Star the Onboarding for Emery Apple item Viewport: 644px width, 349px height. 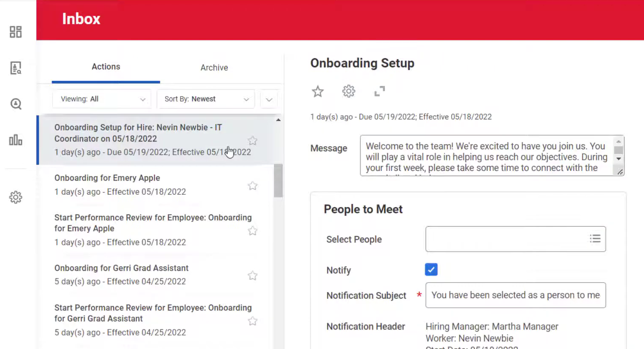253,186
